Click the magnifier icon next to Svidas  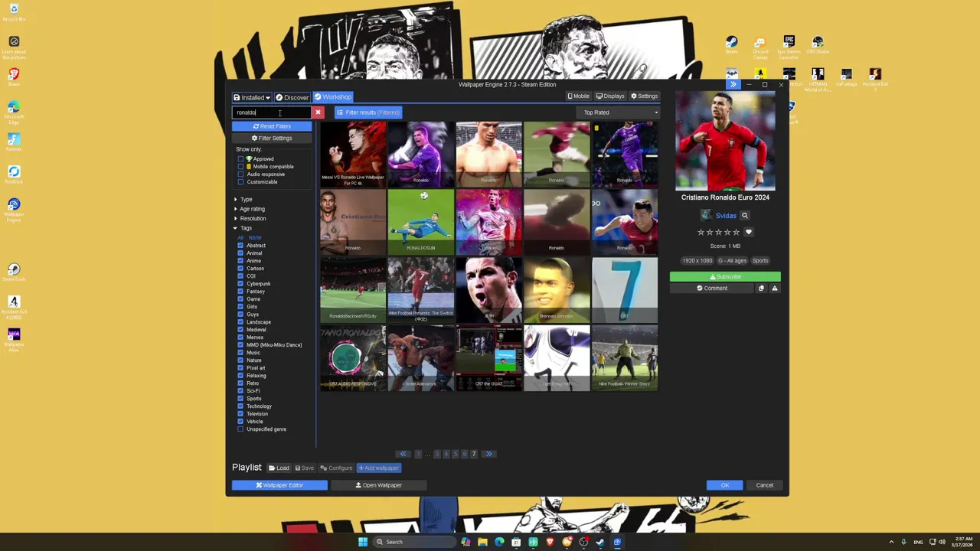coord(744,216)
